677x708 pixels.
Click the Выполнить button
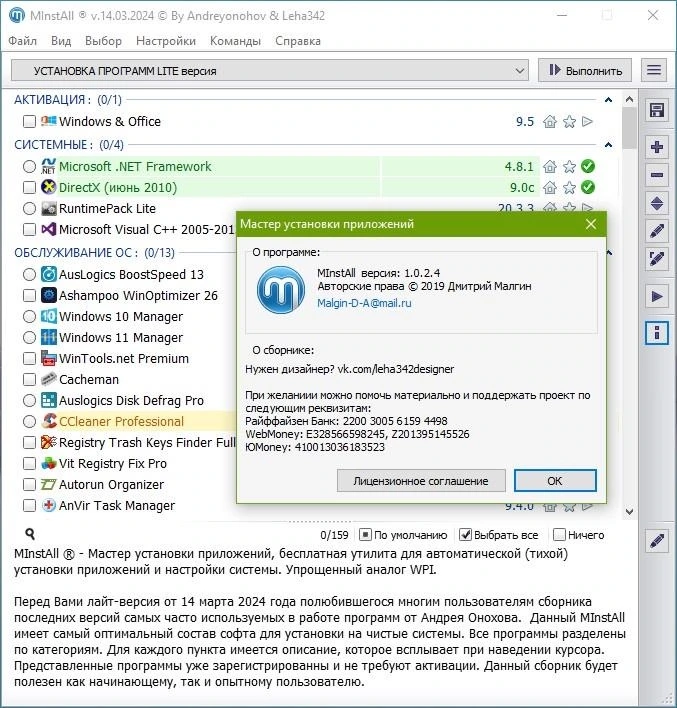[585, 70]
